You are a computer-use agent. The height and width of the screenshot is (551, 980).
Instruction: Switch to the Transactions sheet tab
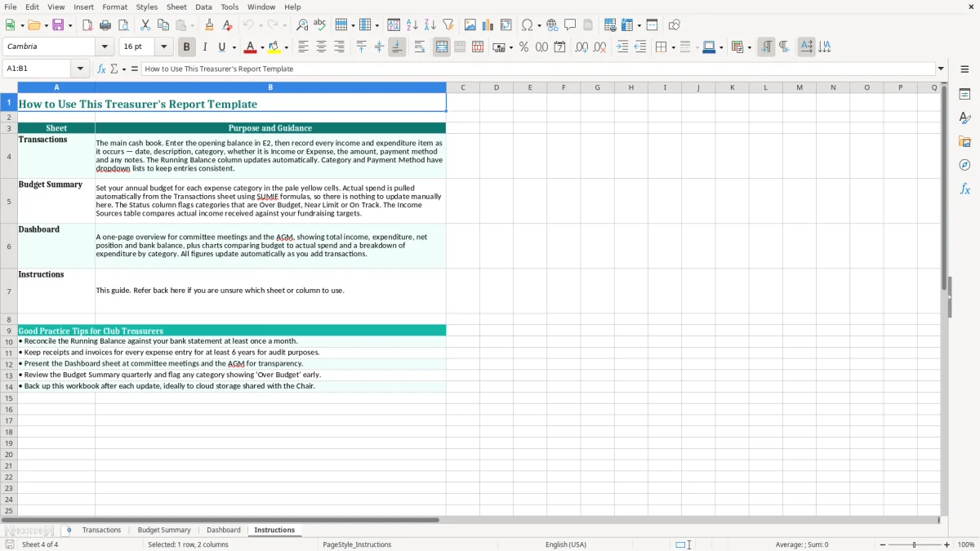tap(101, 530)
